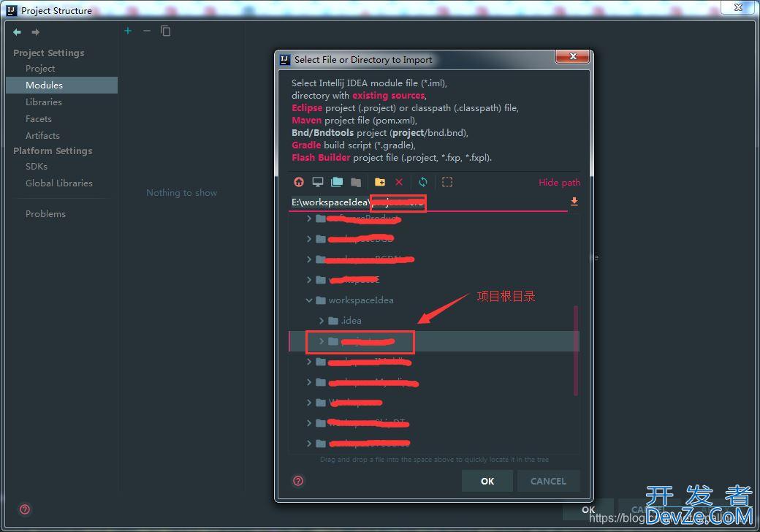Open help in the import dialog
Viewport: 760px width, 532px height.
coord(298,481)
